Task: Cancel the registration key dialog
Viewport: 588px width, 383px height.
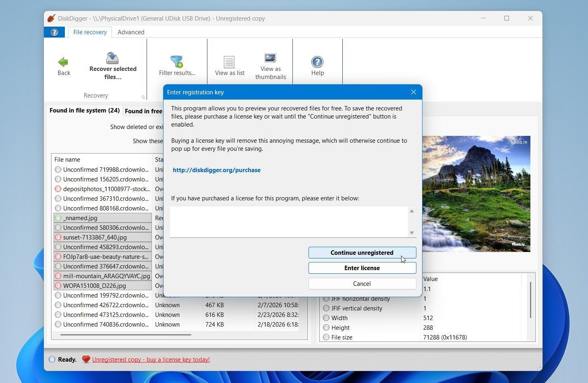Action: point(362,284)
